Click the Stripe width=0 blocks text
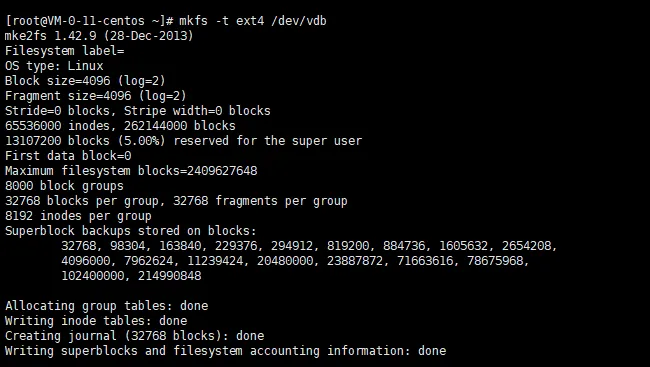 (197, 111)
